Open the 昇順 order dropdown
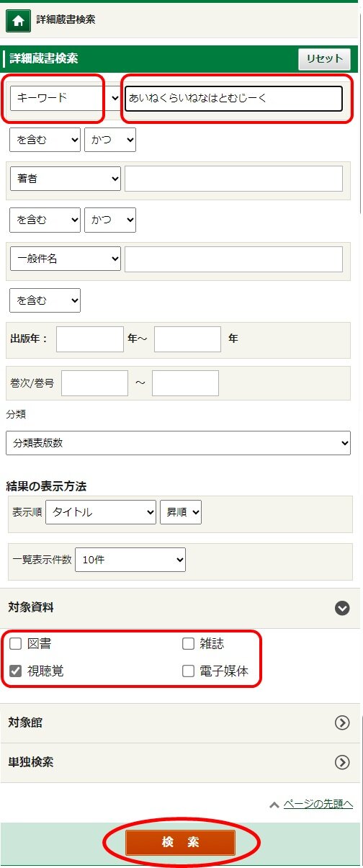The image size is (363, 868). click(181, 512)
